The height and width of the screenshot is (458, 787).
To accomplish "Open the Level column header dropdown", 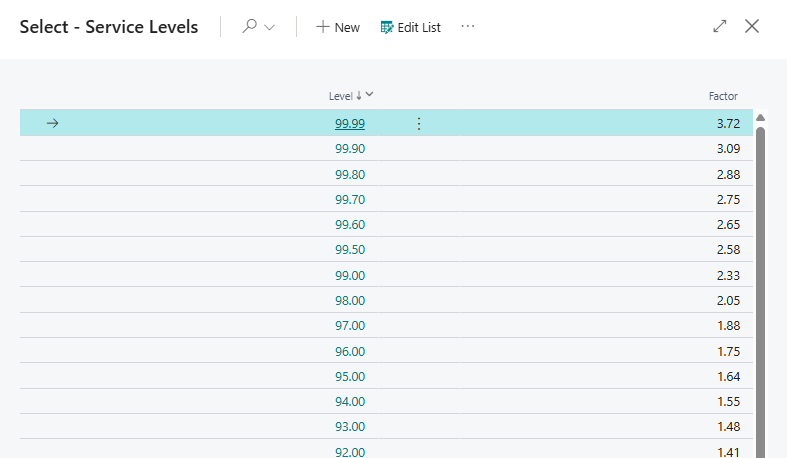I will coord(370,95).
